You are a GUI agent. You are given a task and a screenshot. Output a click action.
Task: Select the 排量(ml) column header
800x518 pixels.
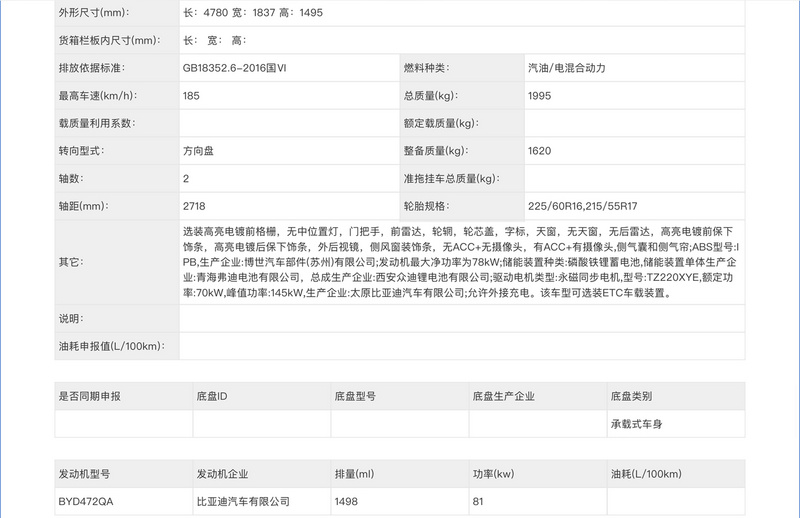(x=355, y=474)
